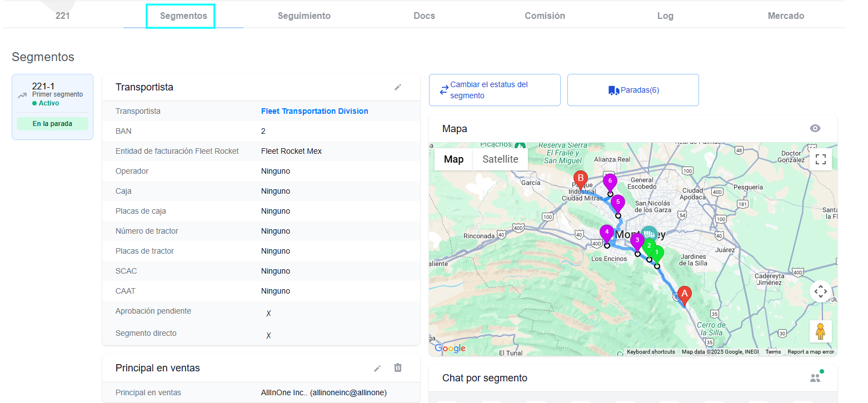Click the Map data ©2025 Google, INEGI text

[720, 352]
